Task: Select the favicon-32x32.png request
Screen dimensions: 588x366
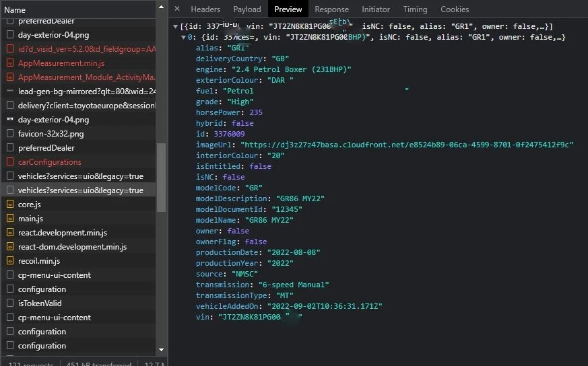Action: point(51,134)
